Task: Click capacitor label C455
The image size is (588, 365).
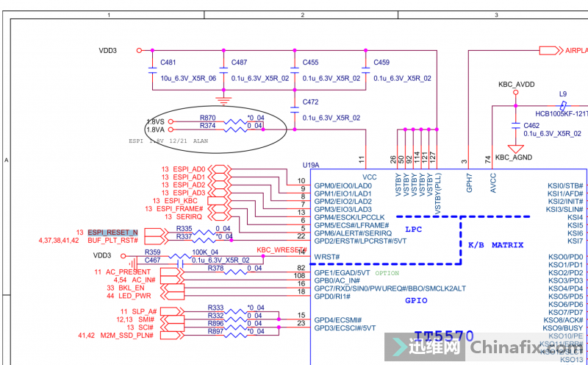Action: point(310,63)
